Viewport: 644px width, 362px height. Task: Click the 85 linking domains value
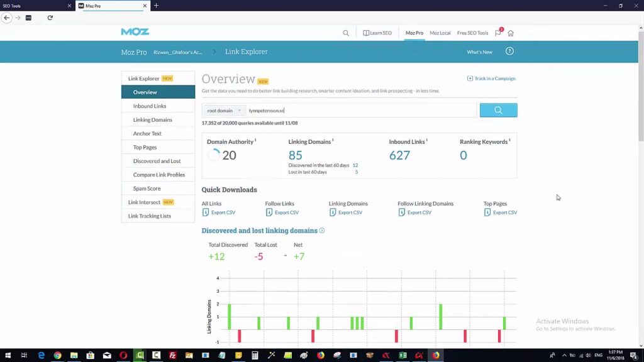pos(296,155)
